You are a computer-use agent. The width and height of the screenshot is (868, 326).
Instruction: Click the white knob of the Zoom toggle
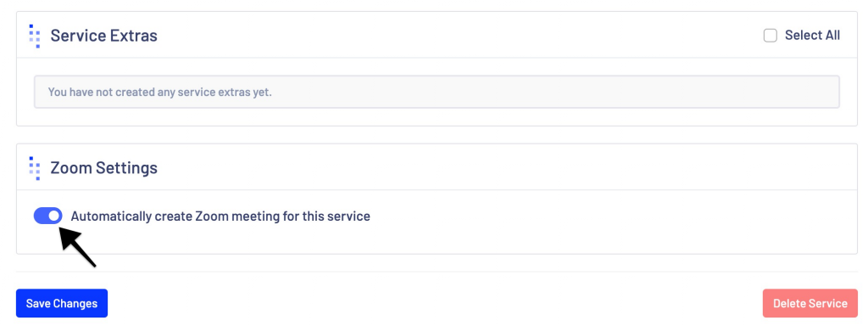[53, 216]
